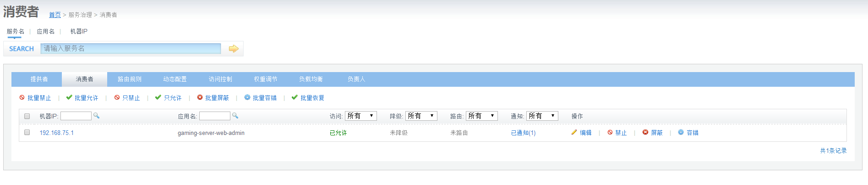Switch to the 路由规则 tab
The height and width of the screenshot is (185, 868).
tap(130, 79)
